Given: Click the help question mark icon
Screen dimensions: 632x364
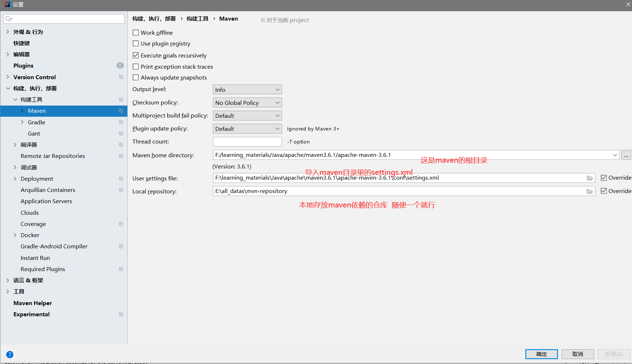Looking at the screenshot, I should click(x=10, y=355).
